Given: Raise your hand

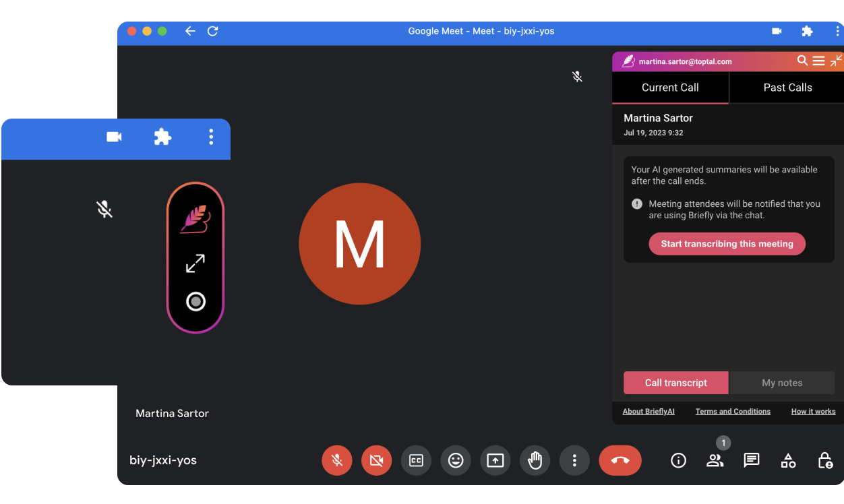Looking at the screenshot, I should pos(535,461).
